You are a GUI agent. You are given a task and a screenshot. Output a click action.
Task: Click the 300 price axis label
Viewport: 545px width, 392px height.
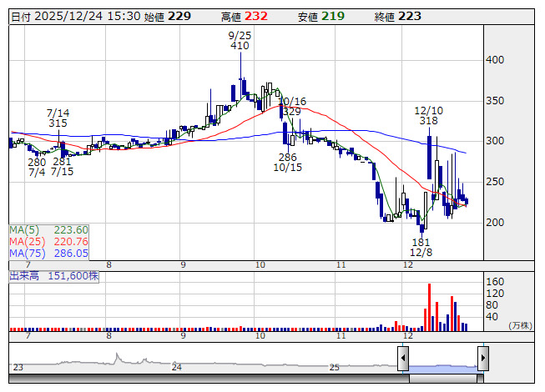click(x=495, y=141)
